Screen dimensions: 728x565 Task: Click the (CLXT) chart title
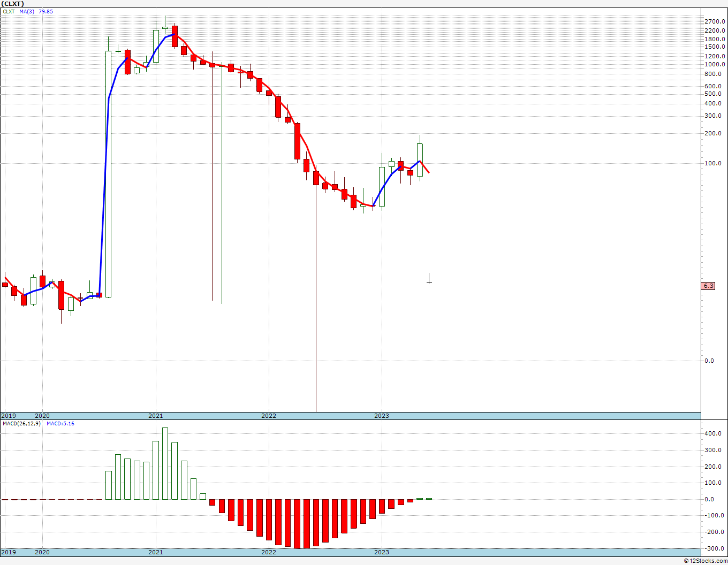pyautogui.click(x=13, y=4)
